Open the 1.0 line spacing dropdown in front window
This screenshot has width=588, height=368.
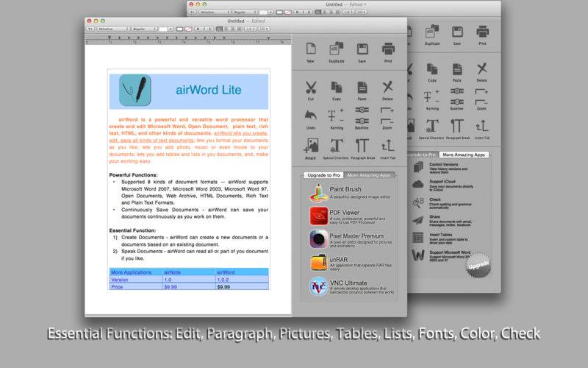click(x=251, y=29)
